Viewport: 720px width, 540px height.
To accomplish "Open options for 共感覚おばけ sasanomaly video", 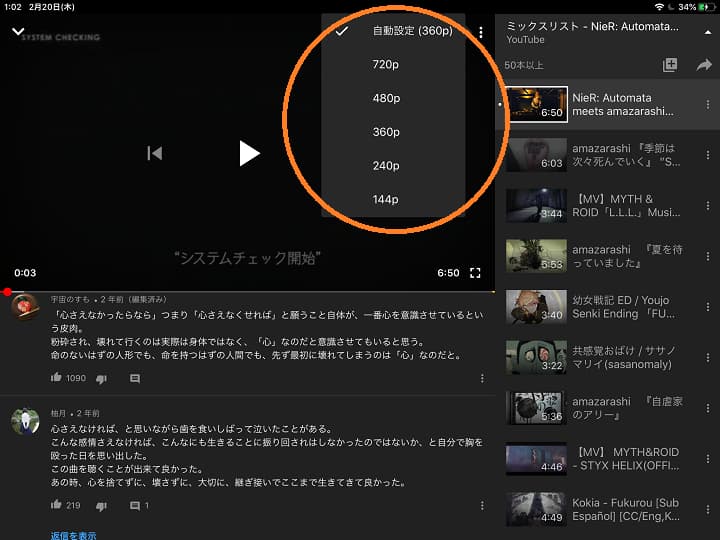I will pyautogui.click(x=708, y=358).
